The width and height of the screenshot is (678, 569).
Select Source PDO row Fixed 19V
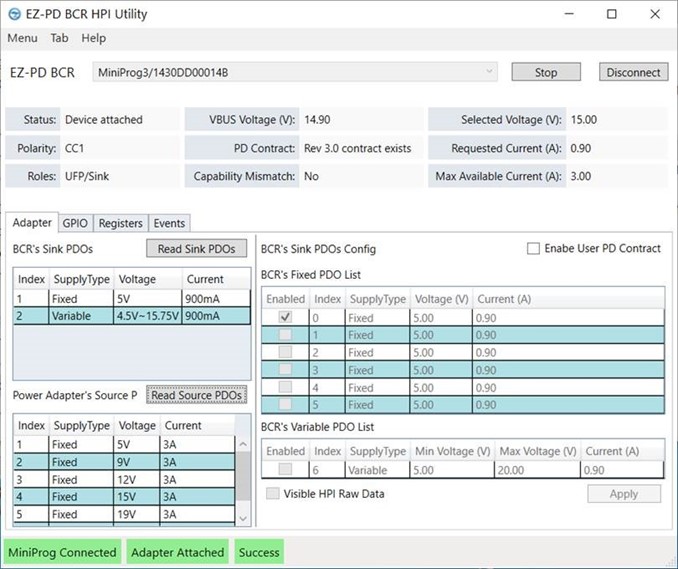pyautogui.click(x=125, y=515)
